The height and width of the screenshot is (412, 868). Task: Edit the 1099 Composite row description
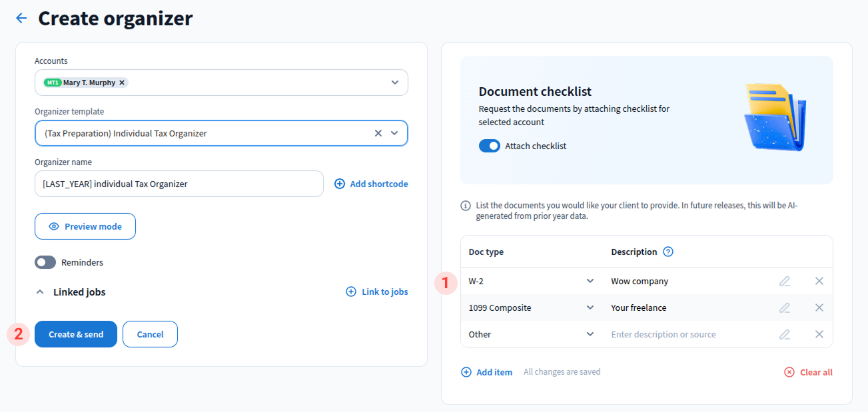tap(785, 308)
